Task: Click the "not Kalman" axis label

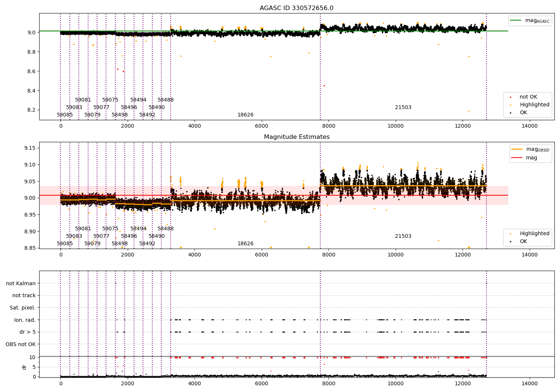Action: coord(21,283)
